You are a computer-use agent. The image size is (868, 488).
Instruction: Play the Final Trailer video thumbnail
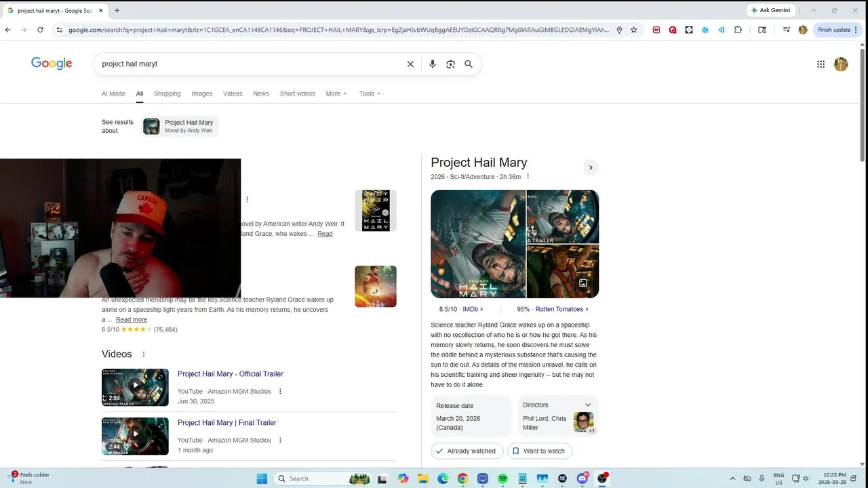(x=135, y=436)
